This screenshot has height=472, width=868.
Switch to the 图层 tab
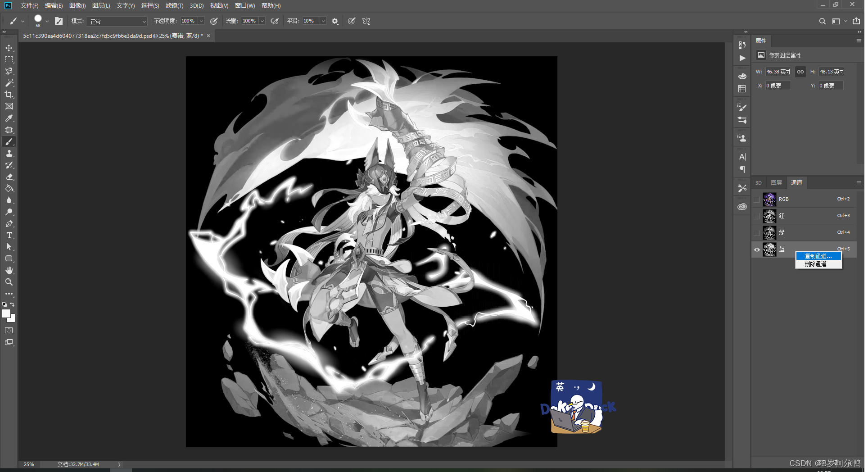[x=776, y=183]
